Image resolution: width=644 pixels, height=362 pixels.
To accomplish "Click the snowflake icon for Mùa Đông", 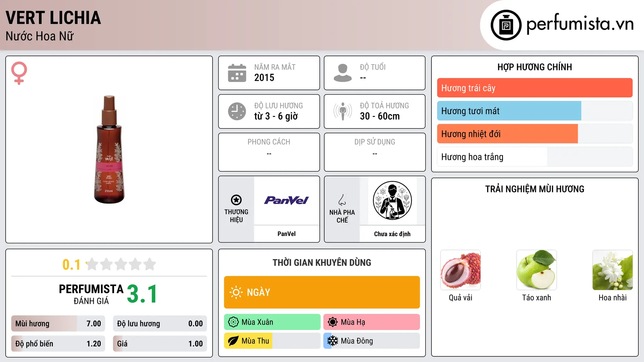I will click(333, 341).
